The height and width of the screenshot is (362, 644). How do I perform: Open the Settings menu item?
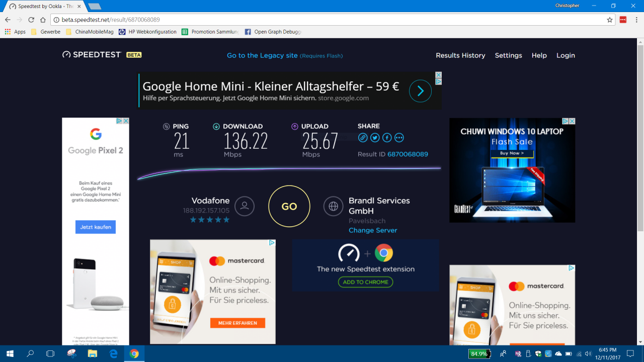[x=508, y=55]
